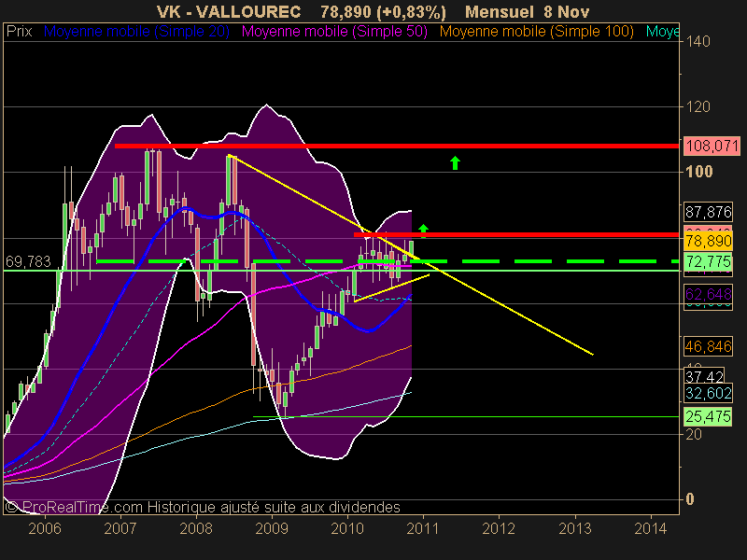Click the bold 100 value on price axis
The image size is (747, 560).
click(698, 172)
